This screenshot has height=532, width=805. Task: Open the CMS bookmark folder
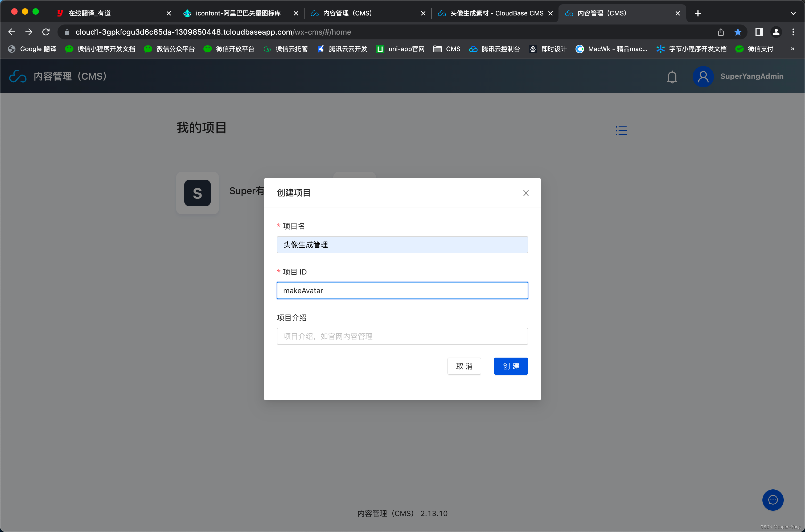pyautogui.click(x=447, y=49)
